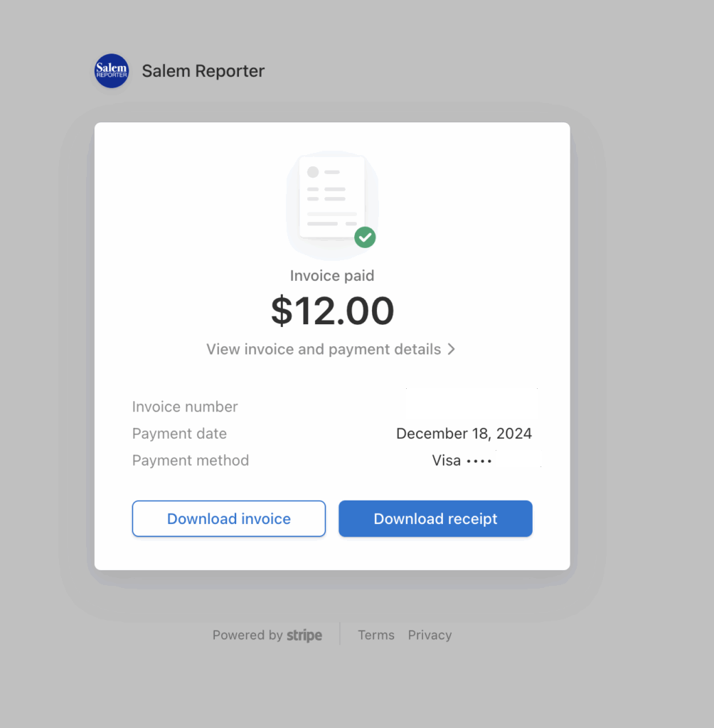Click the $12.00 amount

coord(332,311)
